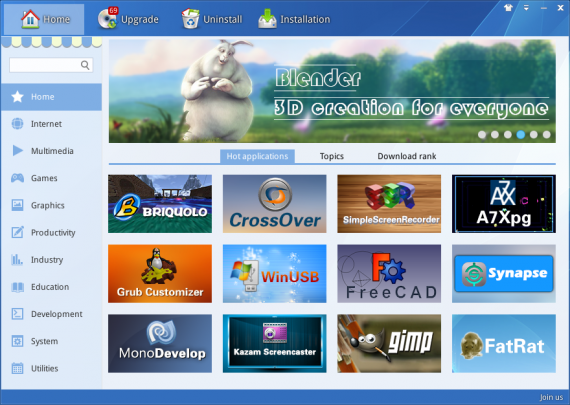This screenshot has height=405, width=570.
Task: Open the GIMP app tile
Action: [389, 344]
